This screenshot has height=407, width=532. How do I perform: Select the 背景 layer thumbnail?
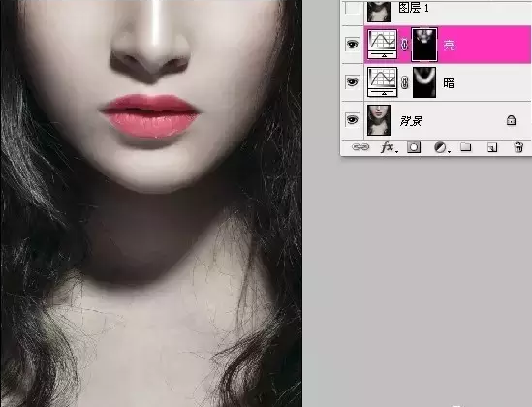point(379,120)
